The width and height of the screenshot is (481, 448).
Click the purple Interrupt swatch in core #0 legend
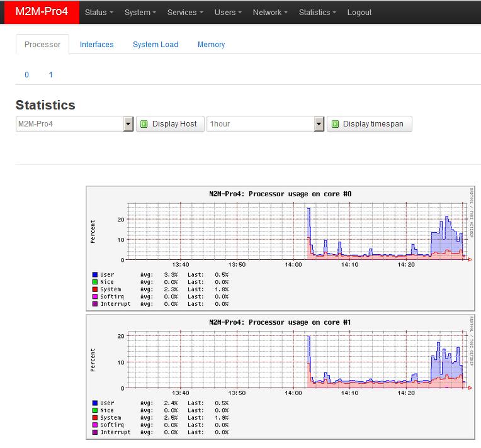(x=95, y=304)
